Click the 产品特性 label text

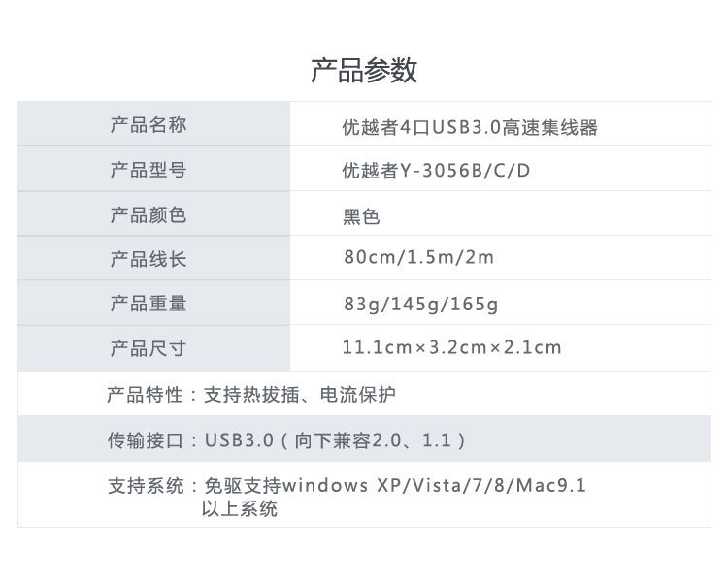click(146, 395)
